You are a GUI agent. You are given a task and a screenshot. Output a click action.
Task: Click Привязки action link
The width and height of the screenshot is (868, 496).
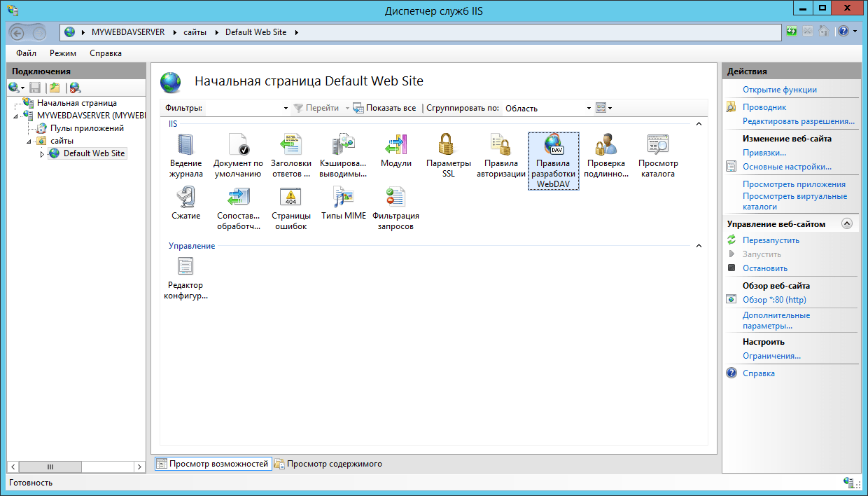click(x=764, y=153)
